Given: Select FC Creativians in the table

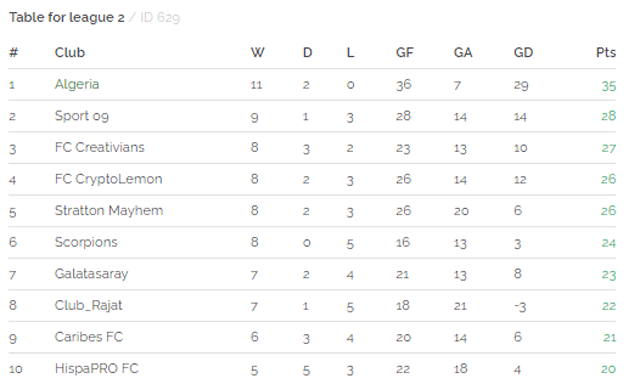Looking at the screenshot, I should [100, 147].
